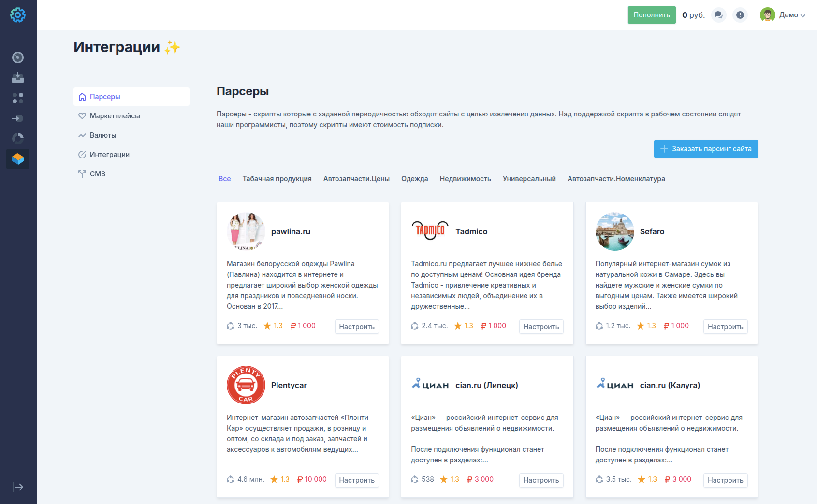Go to the Валюты menu item

[103, 135]
